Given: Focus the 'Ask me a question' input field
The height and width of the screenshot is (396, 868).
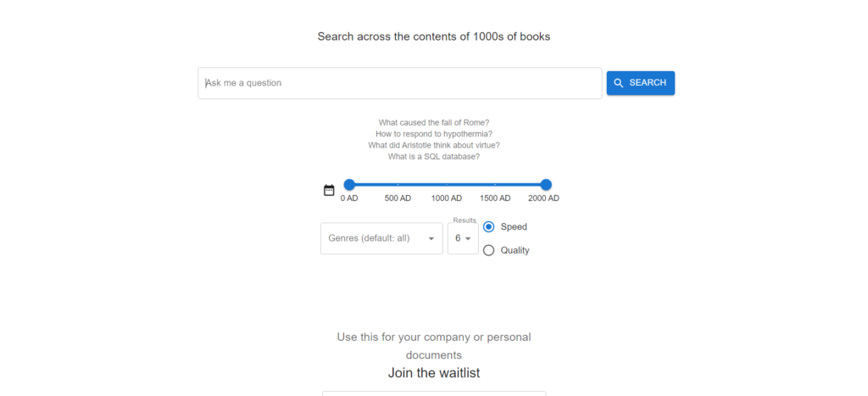Looking at the screenshot, I should (399, 83).
